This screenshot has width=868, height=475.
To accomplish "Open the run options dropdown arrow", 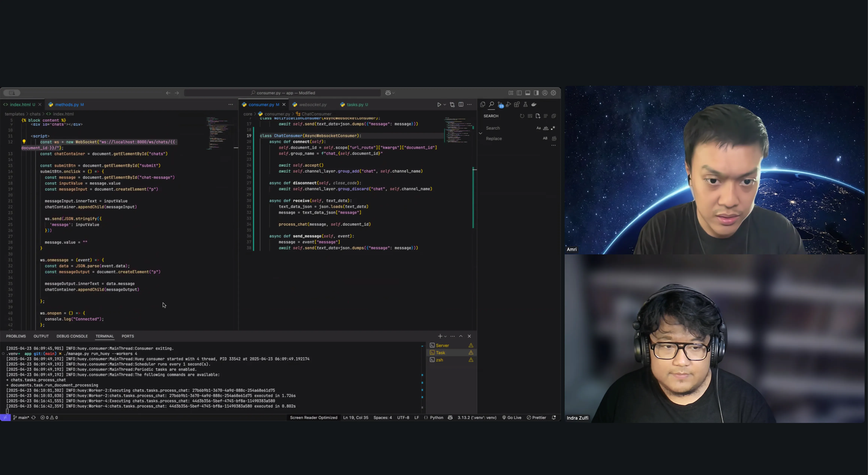I will [x=445, y=105].
